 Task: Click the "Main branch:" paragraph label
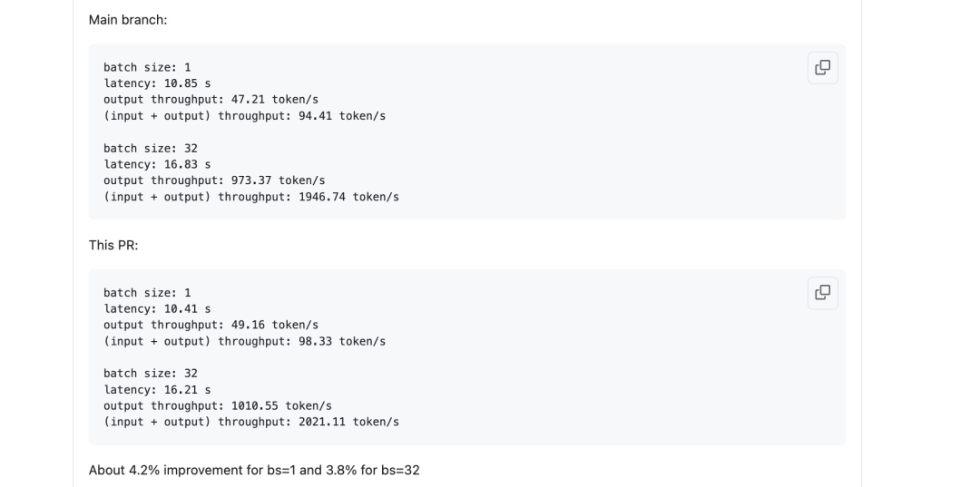click(128, 20)
